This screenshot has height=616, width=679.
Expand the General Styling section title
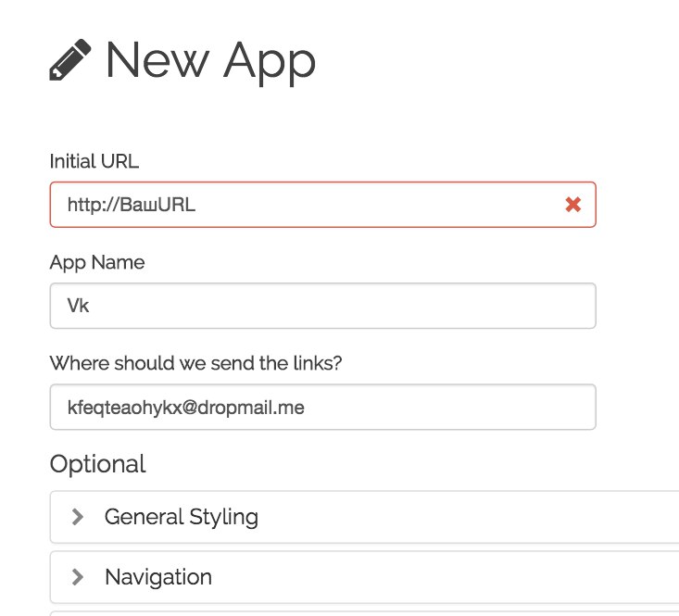pos(181,517)
